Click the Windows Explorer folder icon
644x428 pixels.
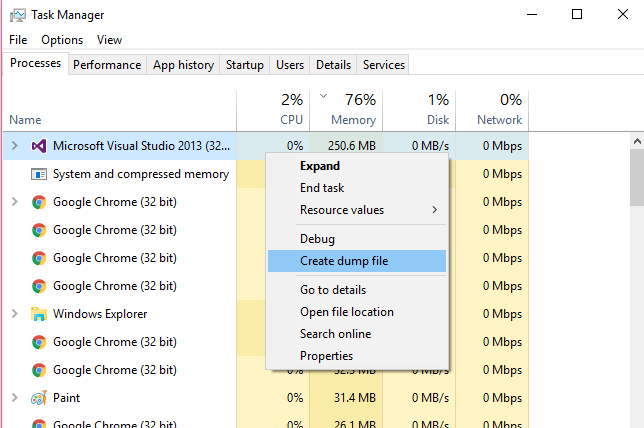(x=39, y=314)
